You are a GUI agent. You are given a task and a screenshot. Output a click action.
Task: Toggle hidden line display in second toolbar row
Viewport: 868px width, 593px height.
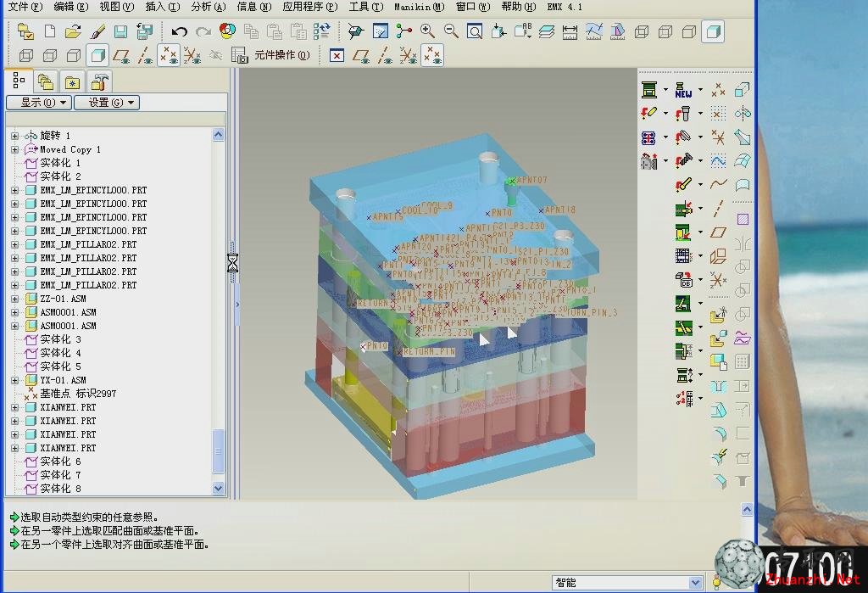(x=50, y=55)
